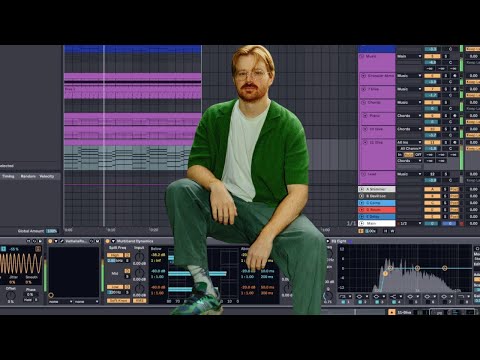This screenshot has height=360, width=480.
Task: Unfold the Granular Atmo track
Action: coord(364,76)
